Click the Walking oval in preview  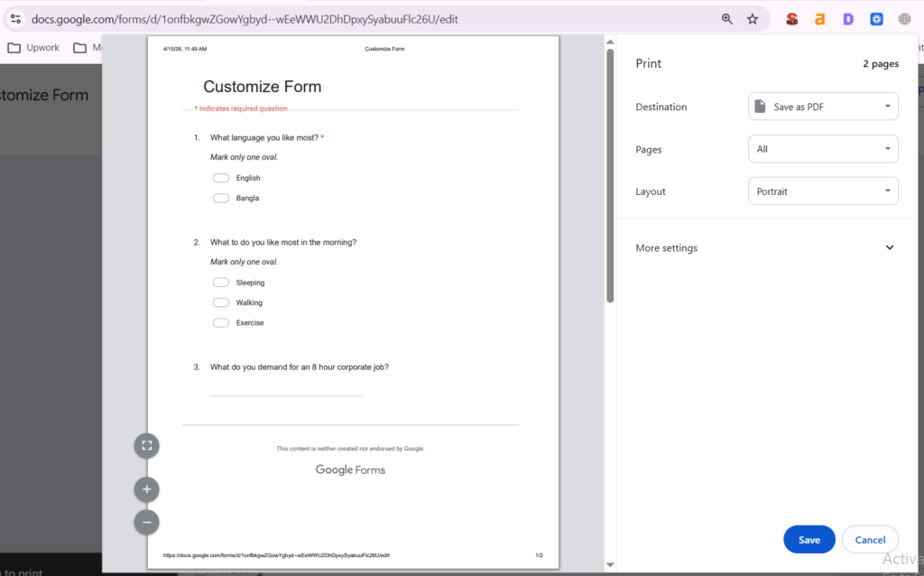click(221, 302)
